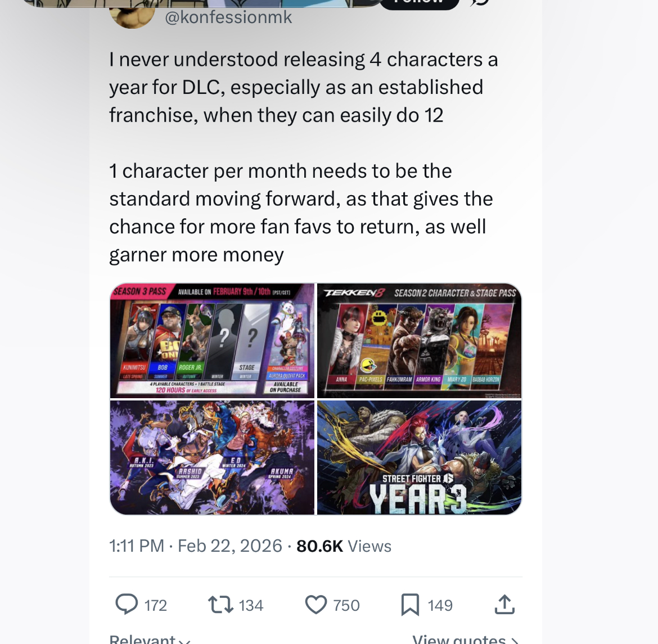The height and width of the screenshot is (644, 658).
Task: Repost the tweet using the retweet icon
Action: [x=220, y=605]
